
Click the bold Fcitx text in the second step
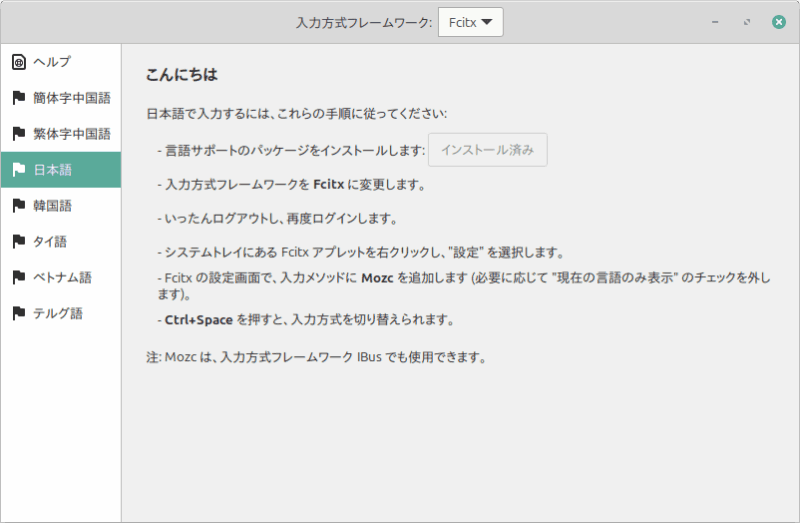329,185
